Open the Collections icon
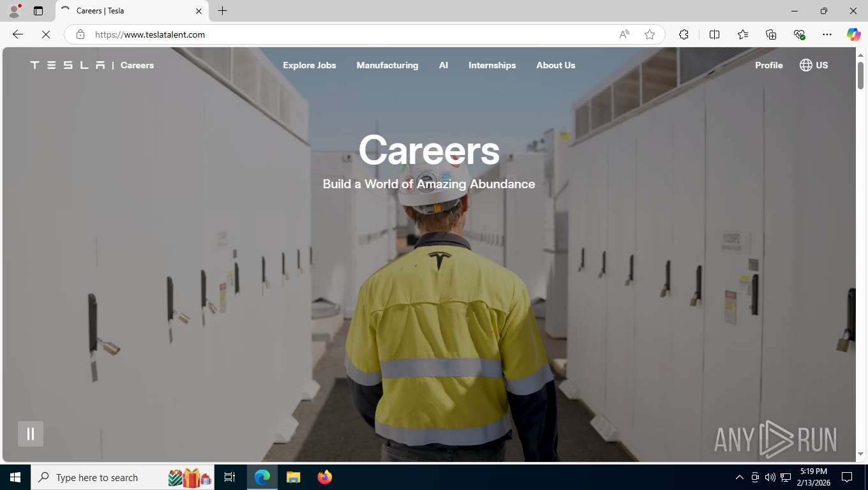Screen dimensions: 868x490 pyautogui.click(x=771, y=34)
